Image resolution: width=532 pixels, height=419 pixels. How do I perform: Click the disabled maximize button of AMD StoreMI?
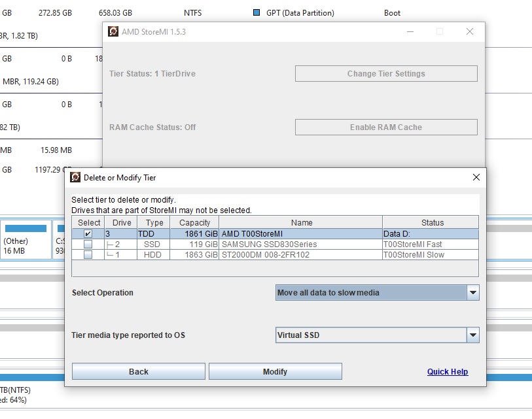point(440,31)
